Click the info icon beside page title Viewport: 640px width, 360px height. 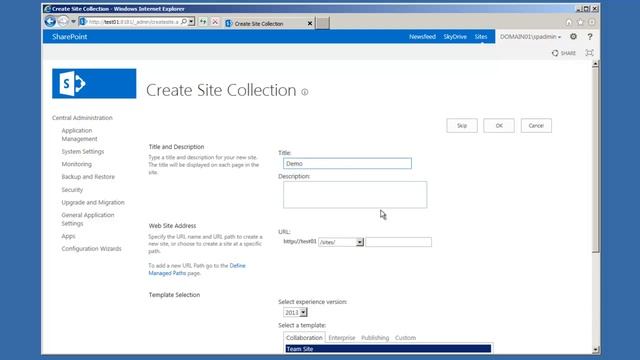[305, 92]
